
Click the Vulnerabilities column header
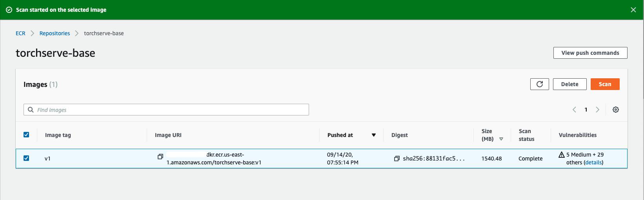tap(578, 135)
